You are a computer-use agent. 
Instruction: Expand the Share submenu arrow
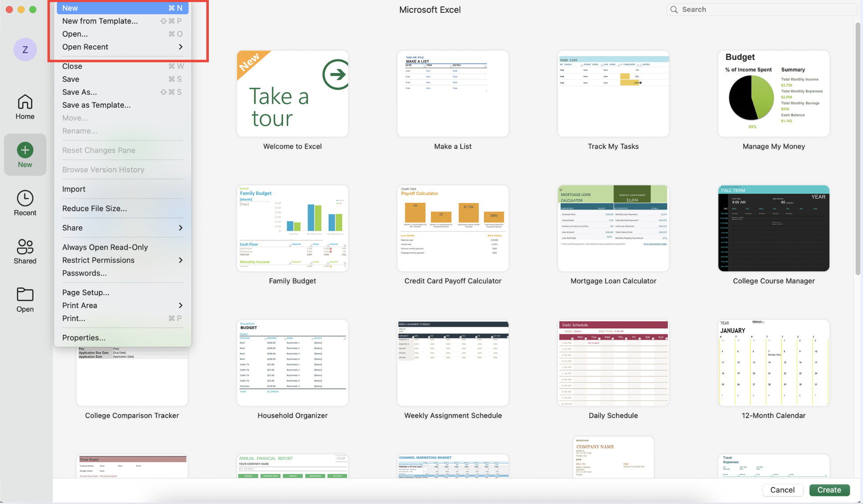(x=180, y=228)
